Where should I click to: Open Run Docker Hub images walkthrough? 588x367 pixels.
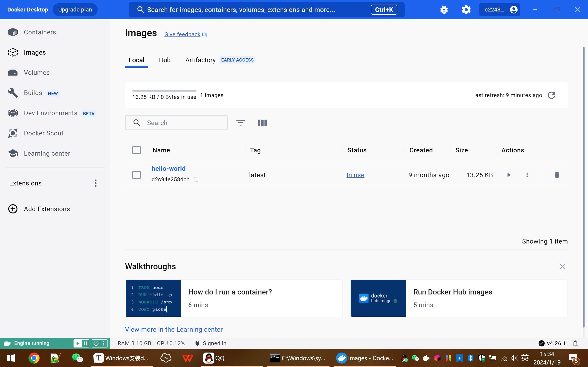click(x=459, y=298)
